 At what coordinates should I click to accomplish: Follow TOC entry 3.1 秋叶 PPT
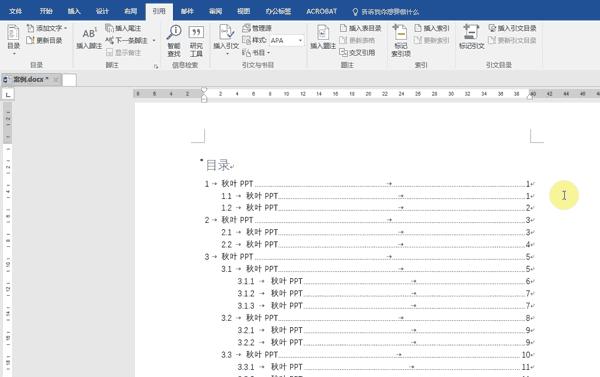click(x=377, y=269)
